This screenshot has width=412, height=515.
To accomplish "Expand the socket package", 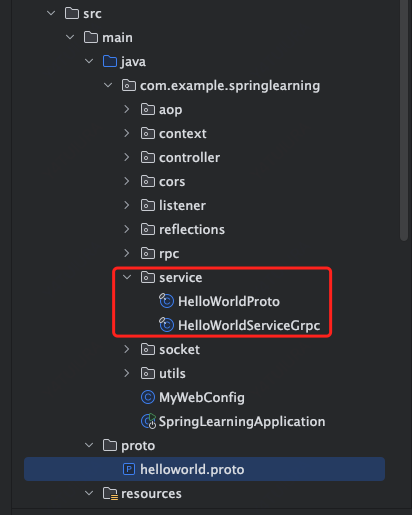I will (x=127, y=349).
